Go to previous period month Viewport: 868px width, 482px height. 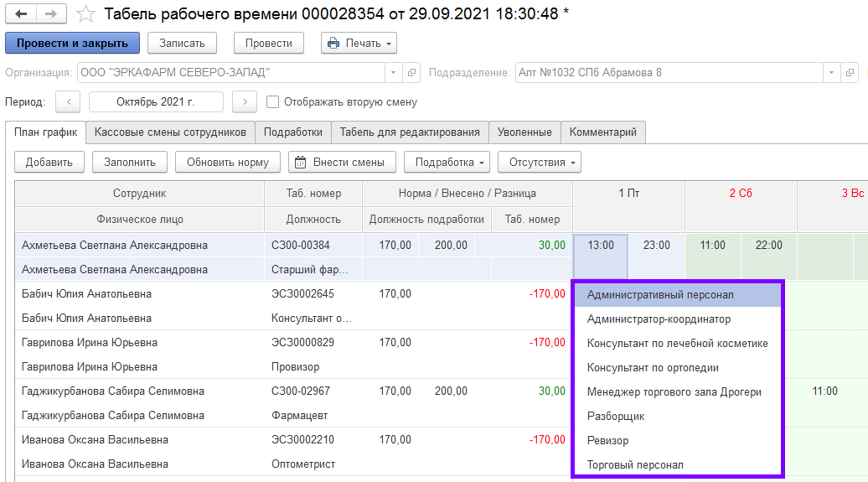point(68,102)
